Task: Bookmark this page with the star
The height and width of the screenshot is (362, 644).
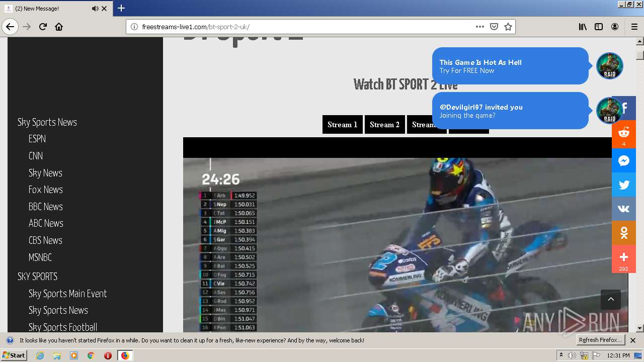Action: click(x=508, y=27)
